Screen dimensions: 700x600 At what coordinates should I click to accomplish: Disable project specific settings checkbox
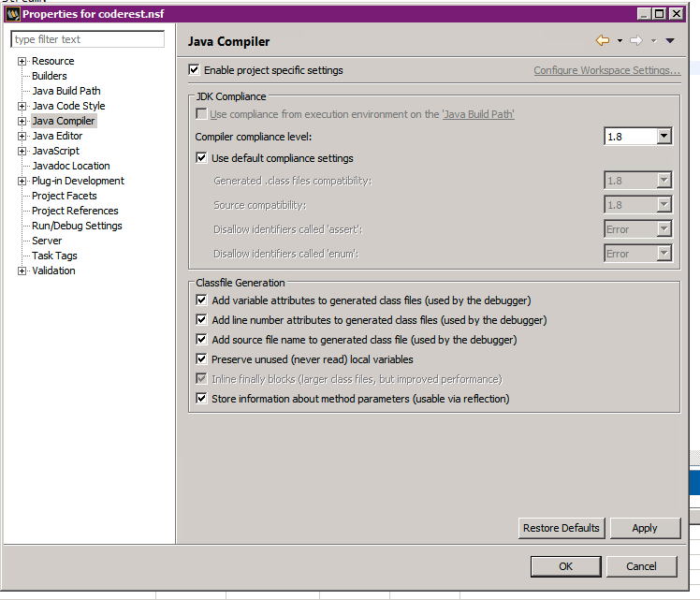tap(195, 70)
